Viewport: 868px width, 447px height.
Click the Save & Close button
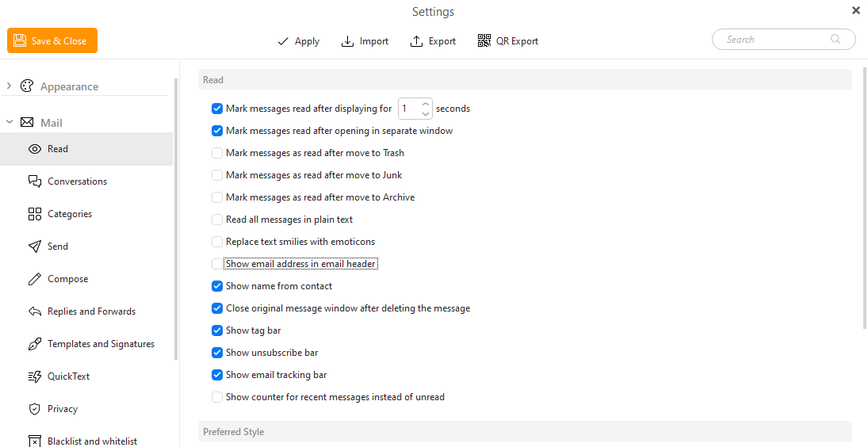[52, 40]
